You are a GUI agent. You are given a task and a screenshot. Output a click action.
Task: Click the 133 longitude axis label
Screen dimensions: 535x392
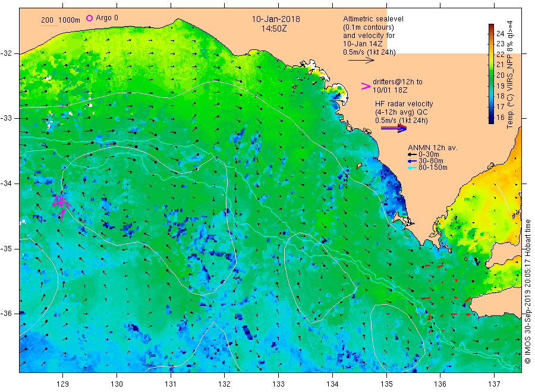(x=278, y=384)
